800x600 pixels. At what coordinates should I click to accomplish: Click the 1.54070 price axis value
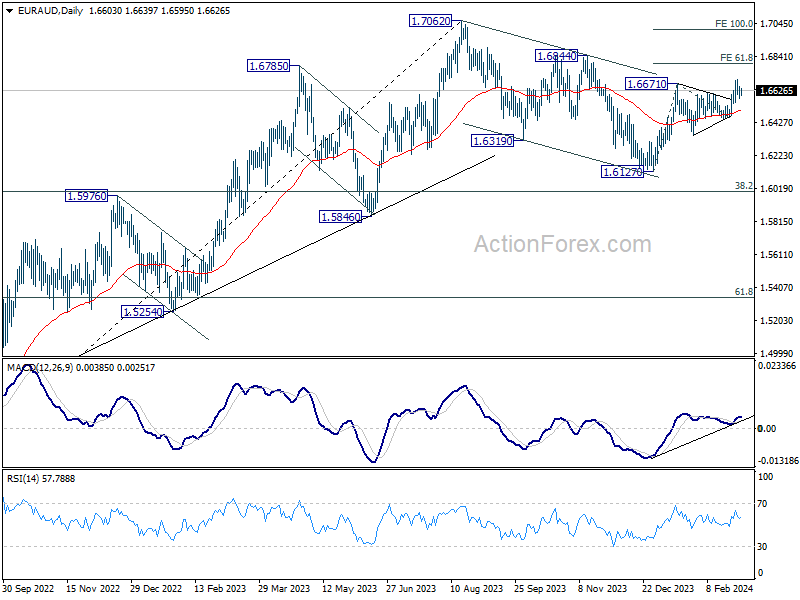777,288
